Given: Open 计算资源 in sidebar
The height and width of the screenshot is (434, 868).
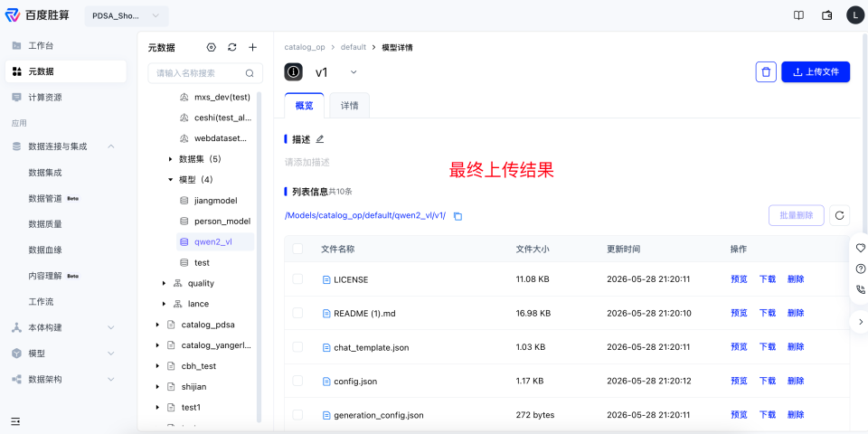Looking at the screenshot, I should pos(65,98).
